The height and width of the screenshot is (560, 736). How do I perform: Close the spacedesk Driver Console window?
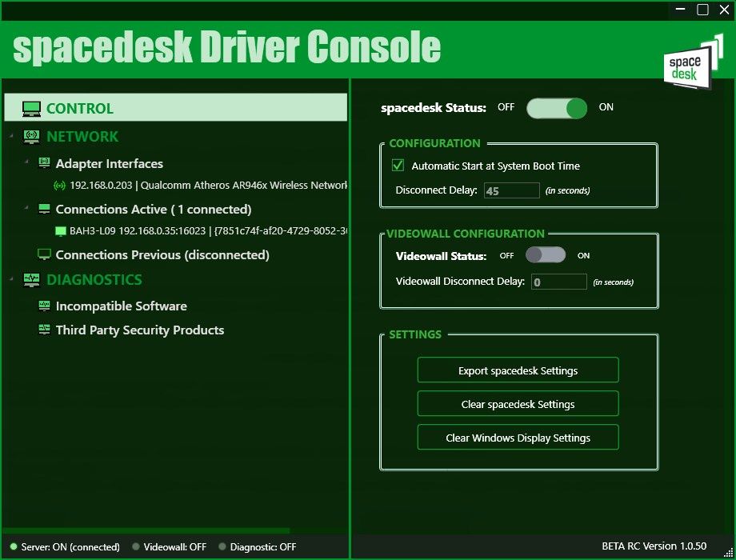tap(724, 10)
